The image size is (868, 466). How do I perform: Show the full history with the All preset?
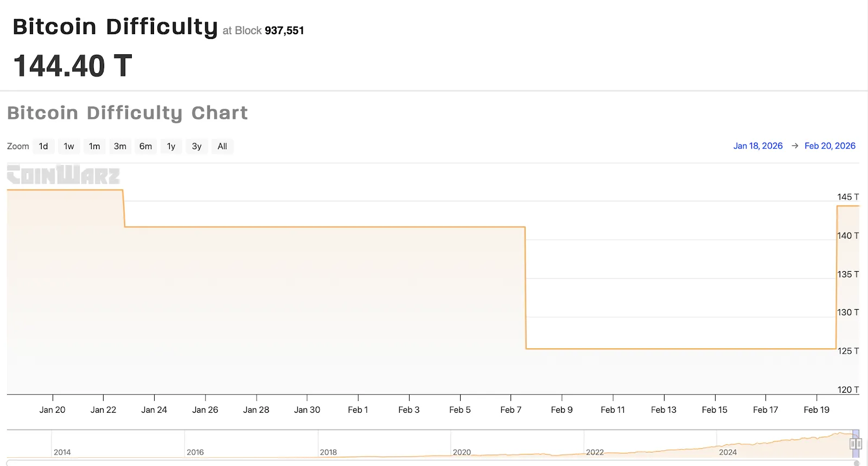(222, 146)
